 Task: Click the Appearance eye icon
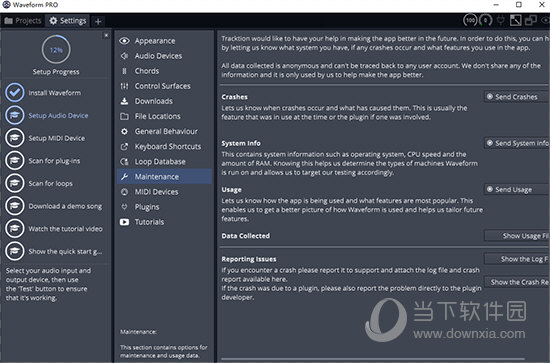tap(124, 41)
